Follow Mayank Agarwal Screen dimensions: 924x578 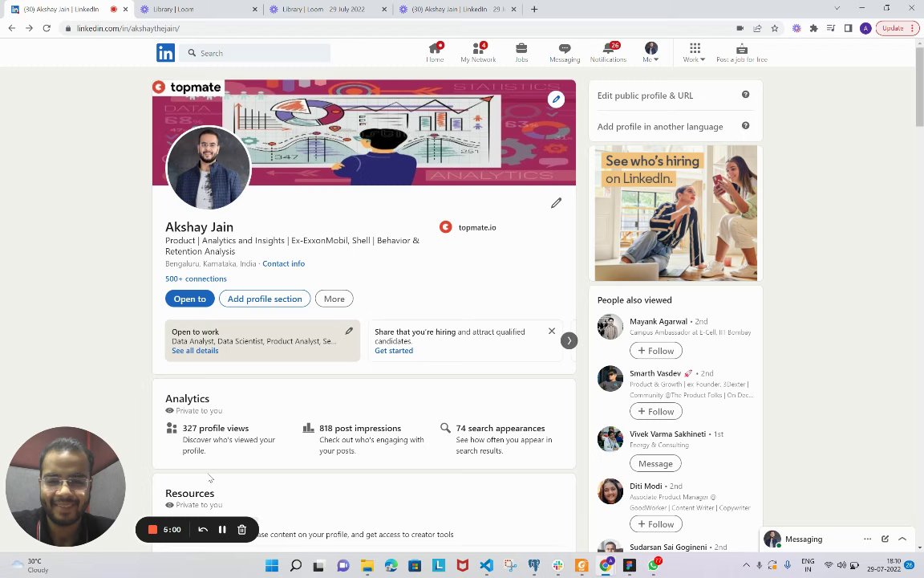click(656, 350)
